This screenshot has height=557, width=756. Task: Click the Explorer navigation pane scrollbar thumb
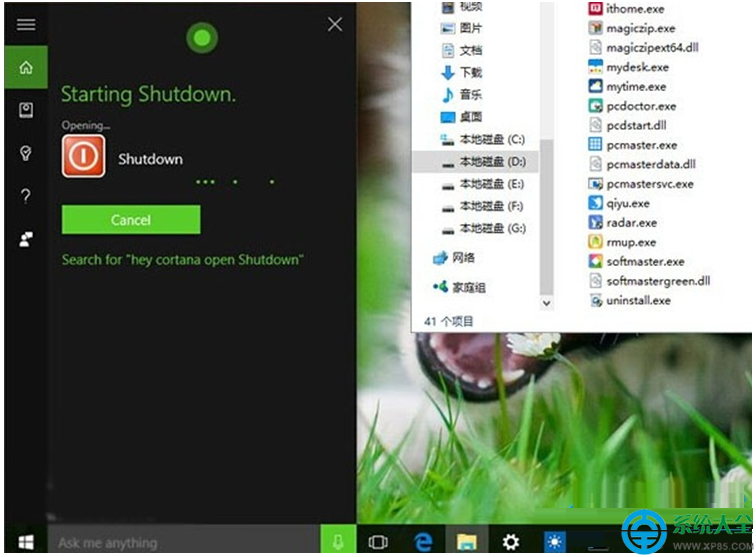(546, 217)
